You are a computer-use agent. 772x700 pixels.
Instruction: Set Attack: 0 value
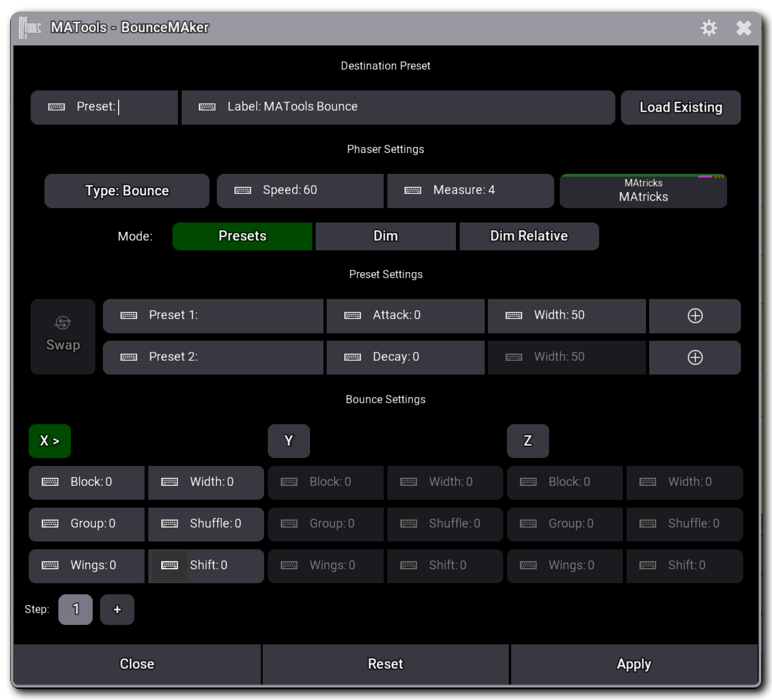click(x=405, y=316)
